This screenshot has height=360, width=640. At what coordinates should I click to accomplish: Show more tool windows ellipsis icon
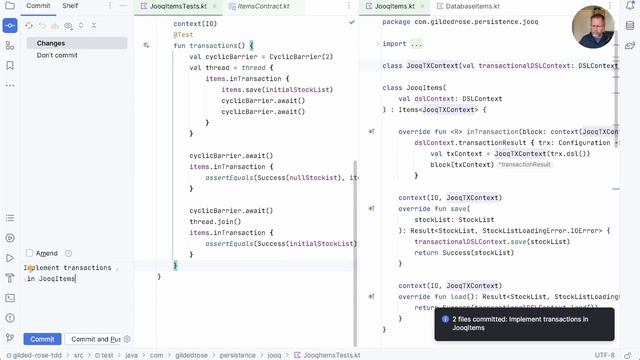point(10,85)
